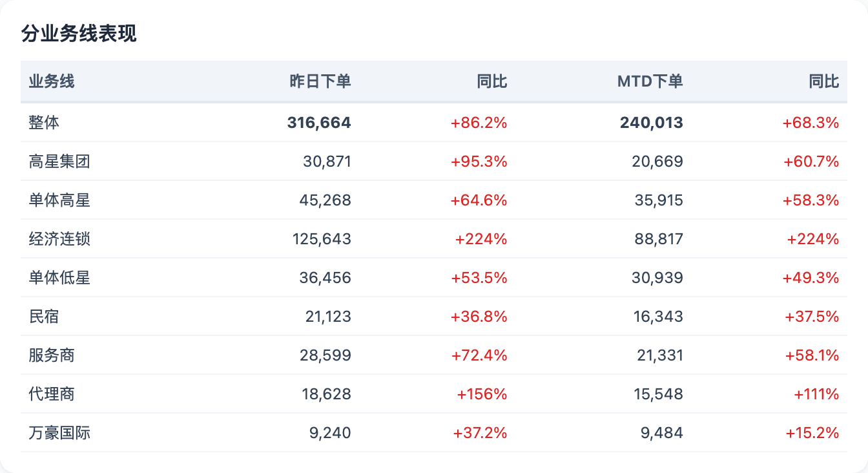Click the MTD下单 column header
Screen dimensions: 868x473
[x=650, y=81]
